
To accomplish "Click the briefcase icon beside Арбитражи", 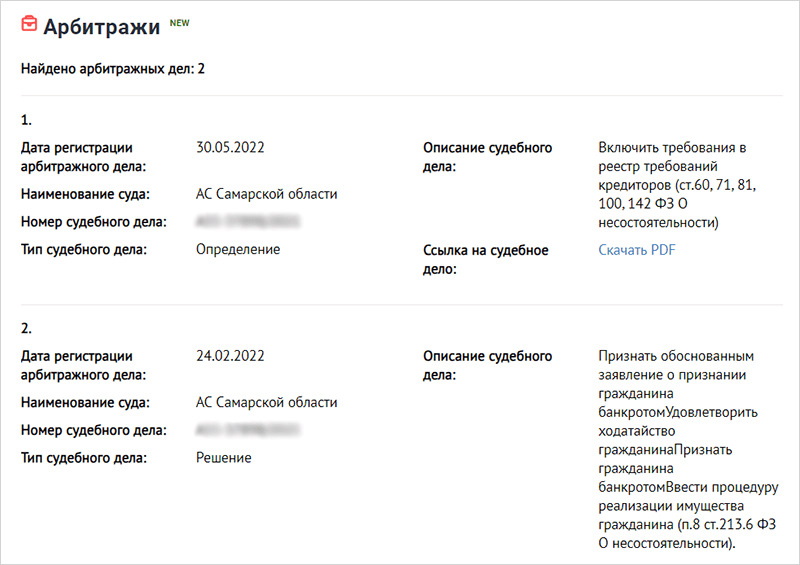I will (29, 26).
